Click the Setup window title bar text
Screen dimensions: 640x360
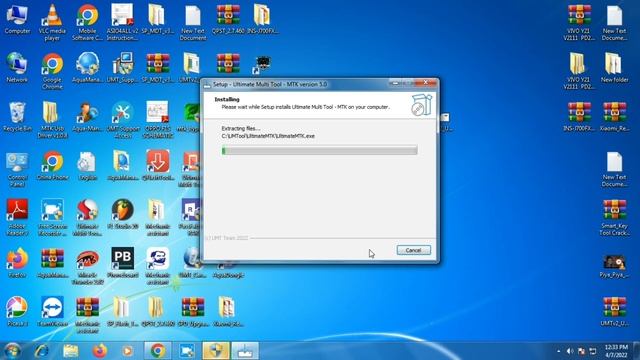tap(270, 84)
